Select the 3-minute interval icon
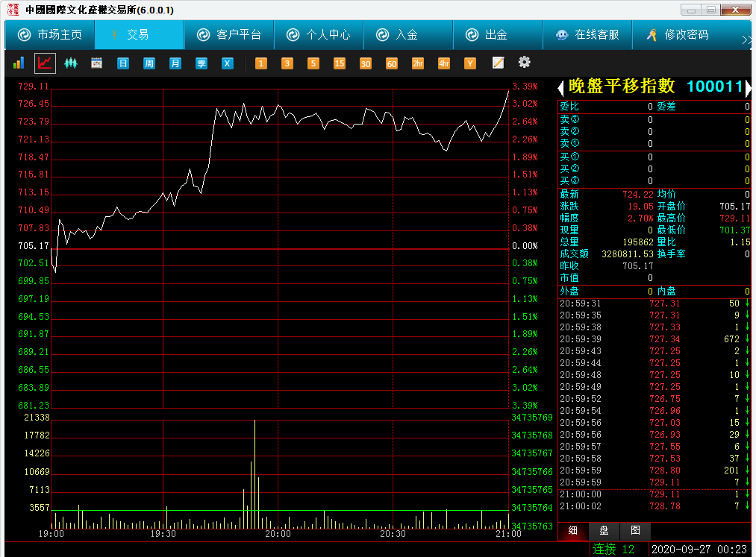756x557 pixels. (287, 63)
